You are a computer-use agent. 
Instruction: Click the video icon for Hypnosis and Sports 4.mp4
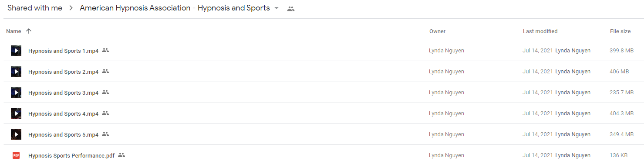16,113
